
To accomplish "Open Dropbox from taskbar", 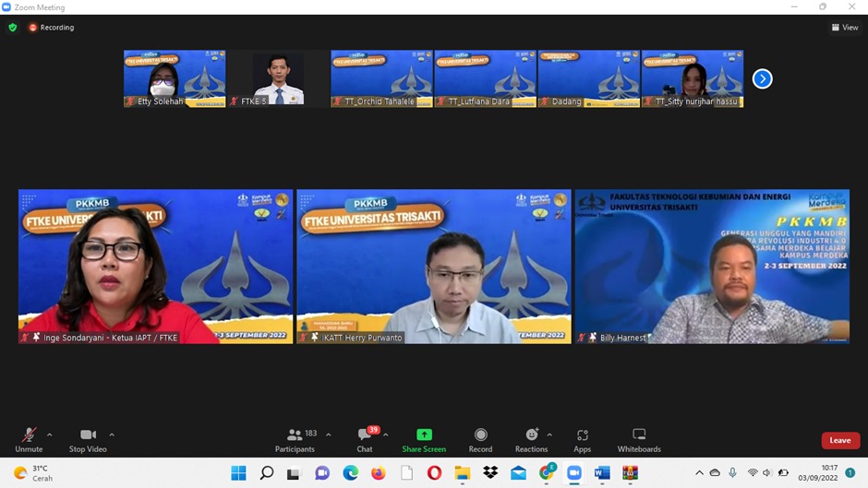I will tap(490, 473).
